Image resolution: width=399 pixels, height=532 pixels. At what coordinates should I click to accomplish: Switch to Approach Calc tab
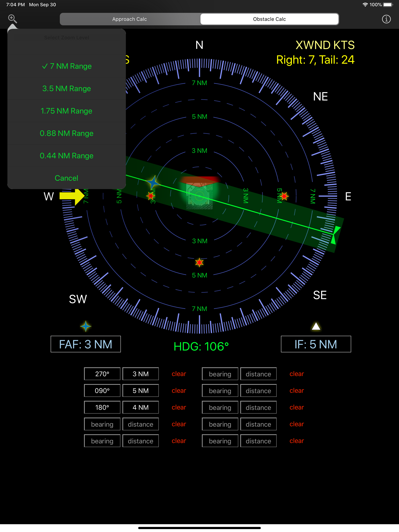(130, 19)
